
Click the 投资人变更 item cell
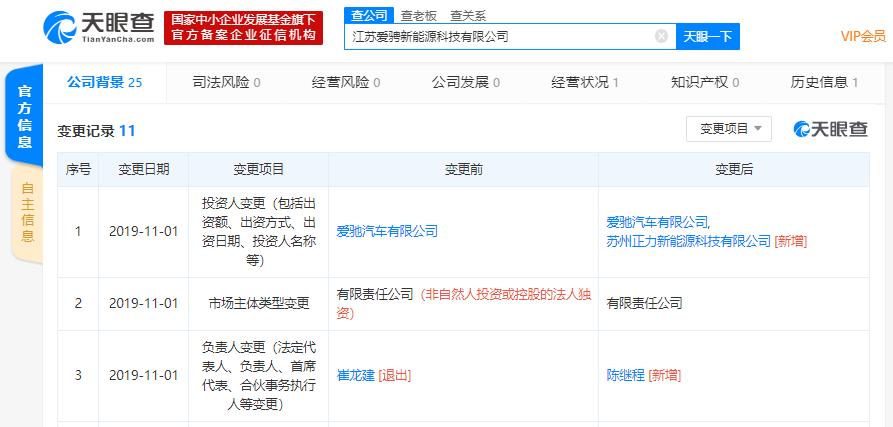coord(259,232)
